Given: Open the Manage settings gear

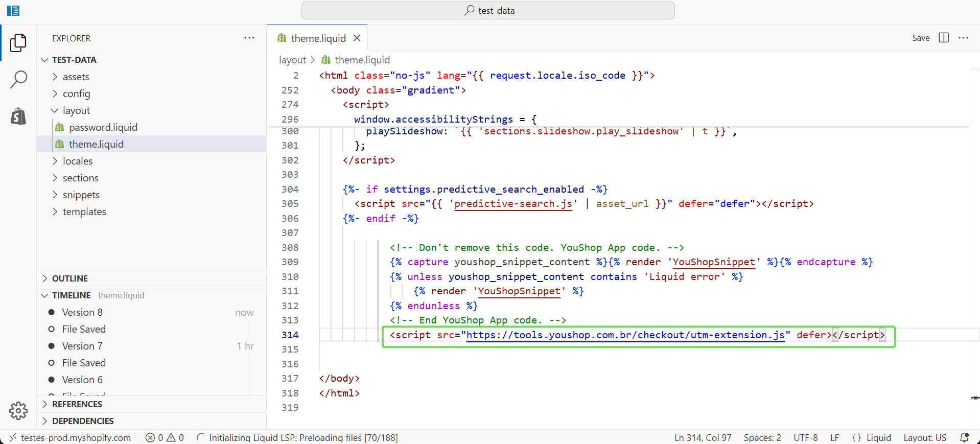Looking at the screenshot, I should [18, 410].
